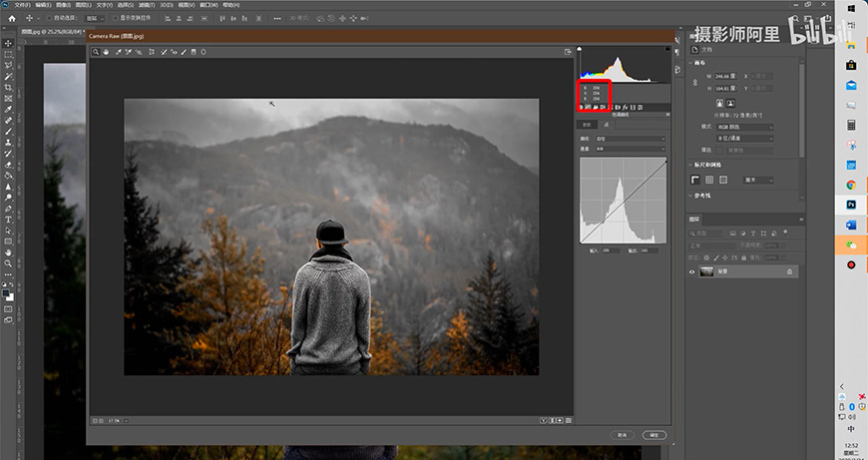The width and height of the screenshot is (868, 460).
Task: Toggle shadow clipping warning in histogram
Action: [580, 49]
